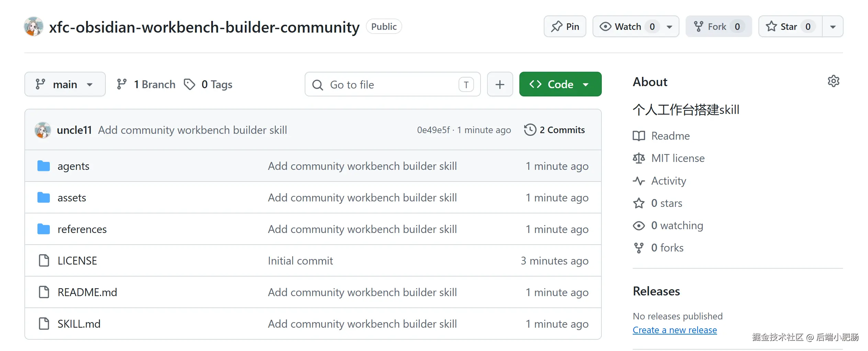The width and height of the screenshot is (868, 351).
Task: Open the Releases section heading
Action: (x=656, y=291)
